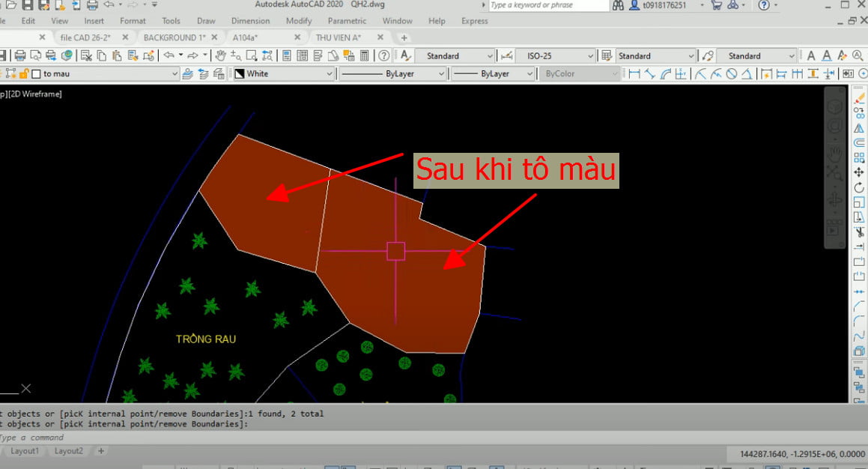Viewport: 868px width, 469px height.
Task: Close the A104a* drawing tab
Action: point(297,37)
